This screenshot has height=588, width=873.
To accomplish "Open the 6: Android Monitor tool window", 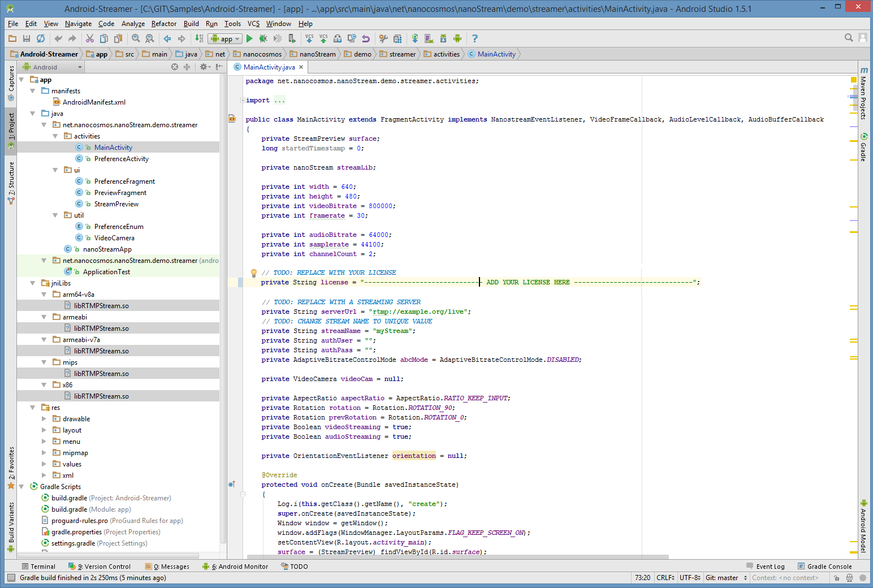I will tap(235, 567).
